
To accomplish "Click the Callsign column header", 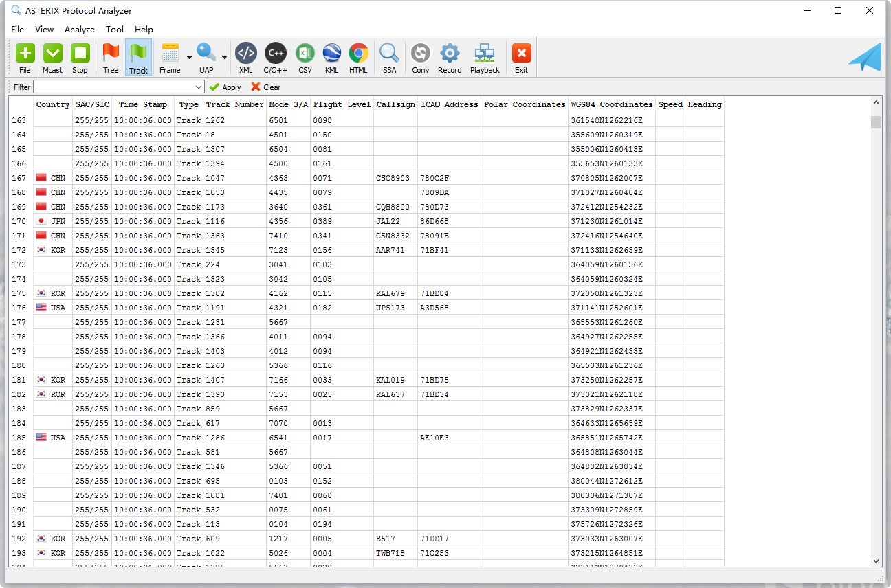I will click(x=396, y=105).
